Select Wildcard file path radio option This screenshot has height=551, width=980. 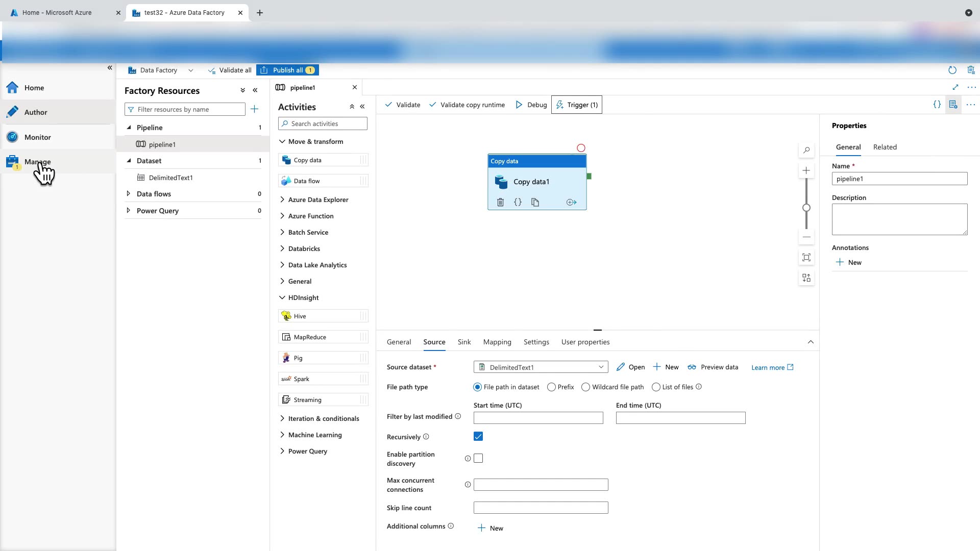pos(585,387)
